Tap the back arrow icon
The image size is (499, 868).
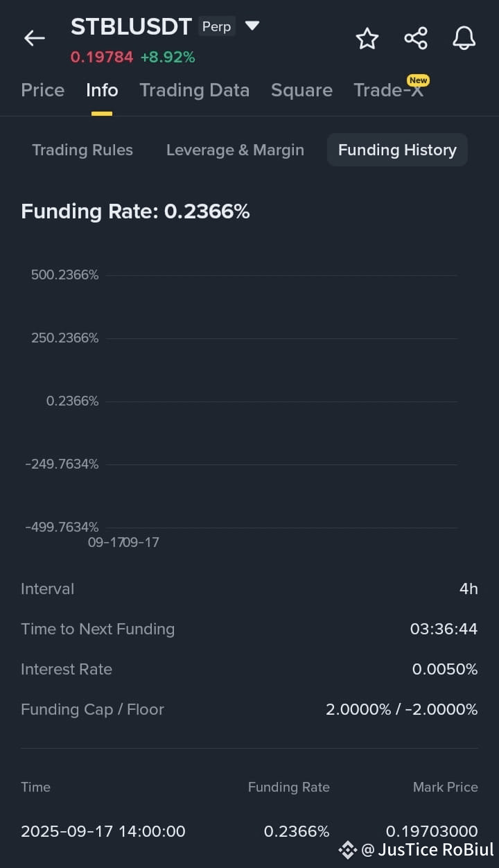pyautogui.click(x=34, y=38)
